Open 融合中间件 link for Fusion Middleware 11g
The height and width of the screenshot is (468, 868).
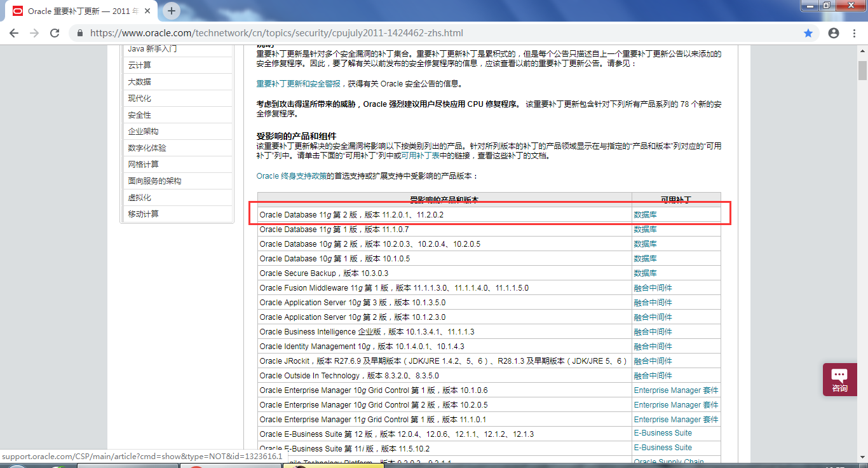pos(653,288)
